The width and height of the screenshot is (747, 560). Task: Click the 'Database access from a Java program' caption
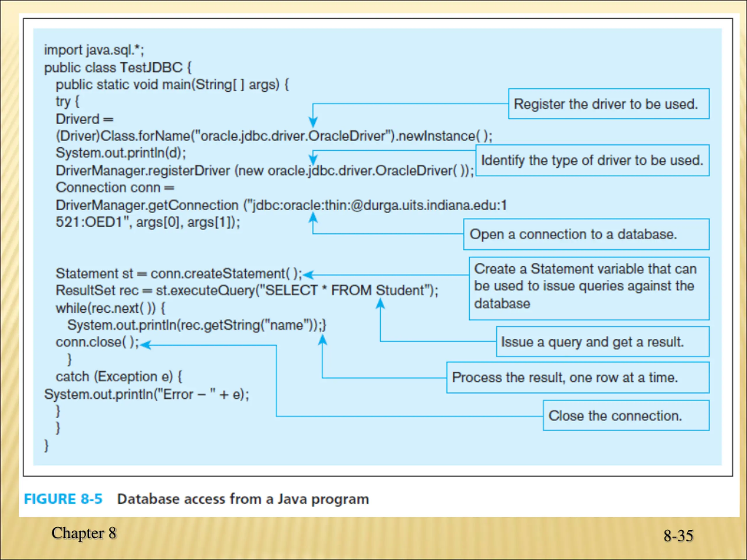pos(243,499)
